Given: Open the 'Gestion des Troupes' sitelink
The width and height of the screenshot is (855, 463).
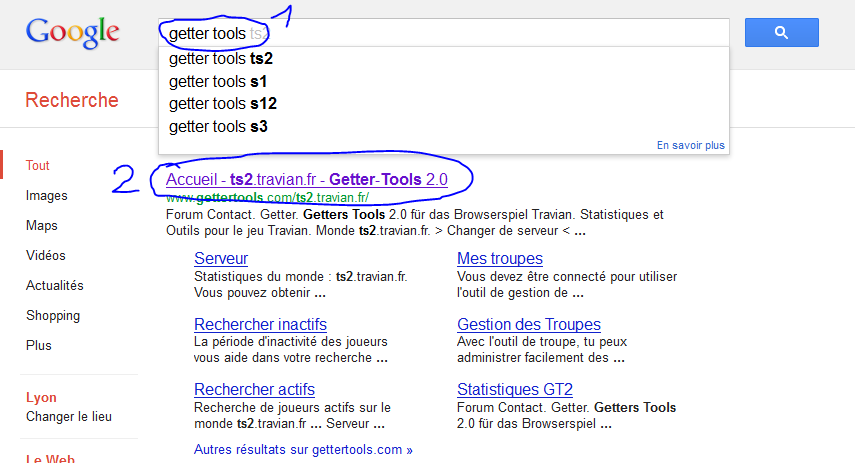Looking at the screenshot, I should [528, 324].
